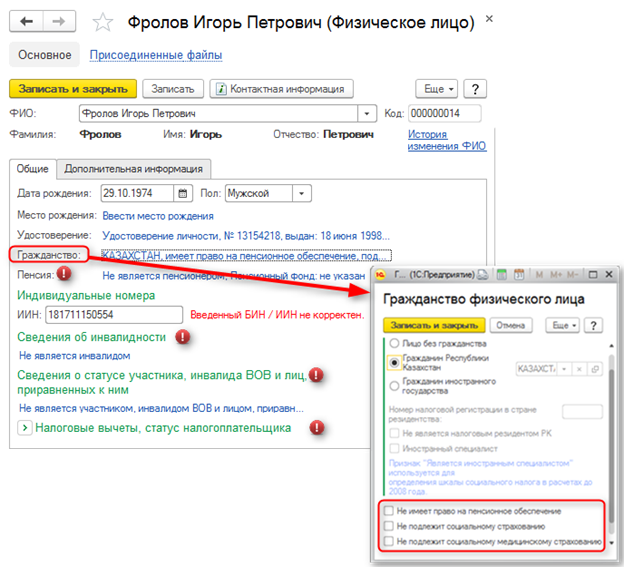This screenshot has height=567, width=624.
Task: Click help question mark in main form
Action: click(475, 89)
